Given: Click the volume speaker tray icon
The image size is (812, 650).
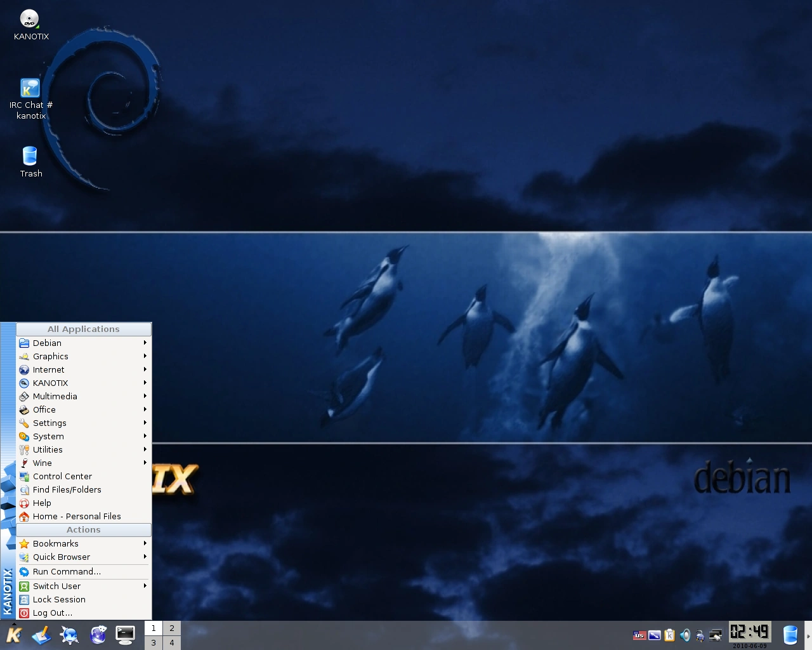Looking at the screenshot, I should [x=685, y=635].
